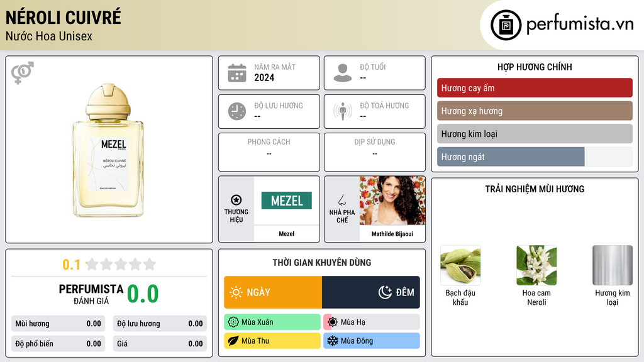This screenshot has width=644, height=362.
Task: Click the sillage icon for Độ Toả Hương
Action: pos(343,111)
